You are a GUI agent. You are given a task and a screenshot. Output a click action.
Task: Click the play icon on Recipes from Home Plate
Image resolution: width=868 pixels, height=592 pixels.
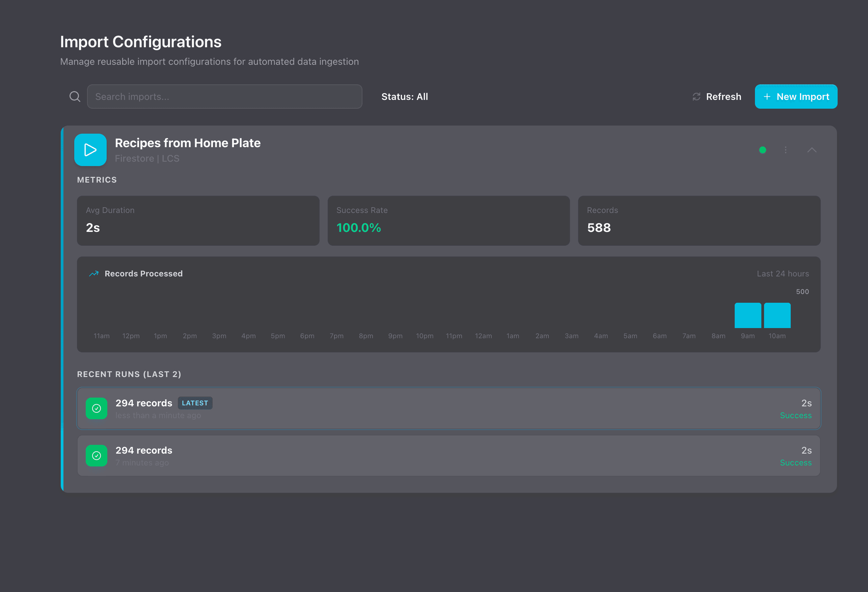[90, 150]
